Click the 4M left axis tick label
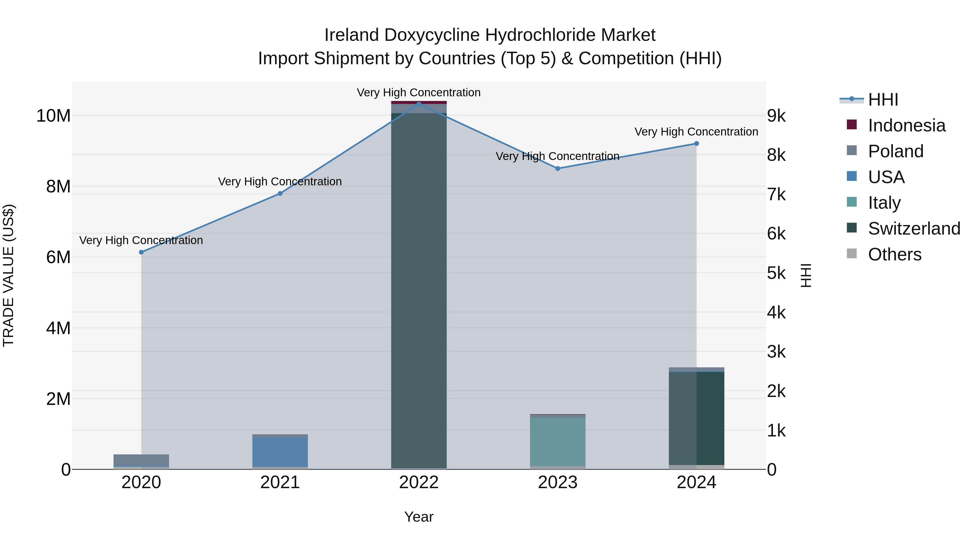 tap(58, 328)
